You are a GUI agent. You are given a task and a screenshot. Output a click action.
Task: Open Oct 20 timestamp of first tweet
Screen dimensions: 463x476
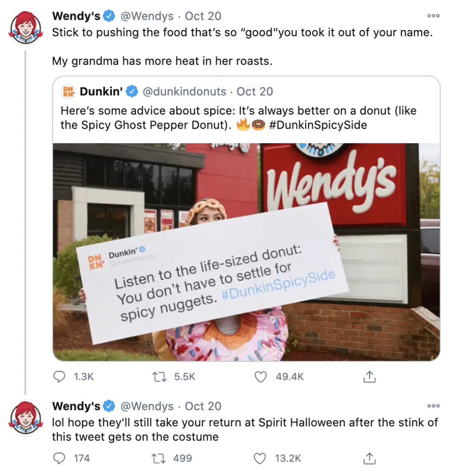pyautogui.click(x=203, y=16)
